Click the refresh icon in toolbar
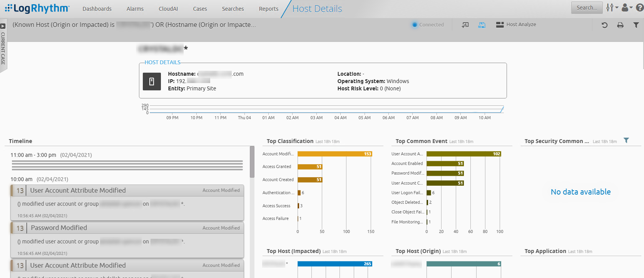Screen dimensions: 644x278 (604, 25)
